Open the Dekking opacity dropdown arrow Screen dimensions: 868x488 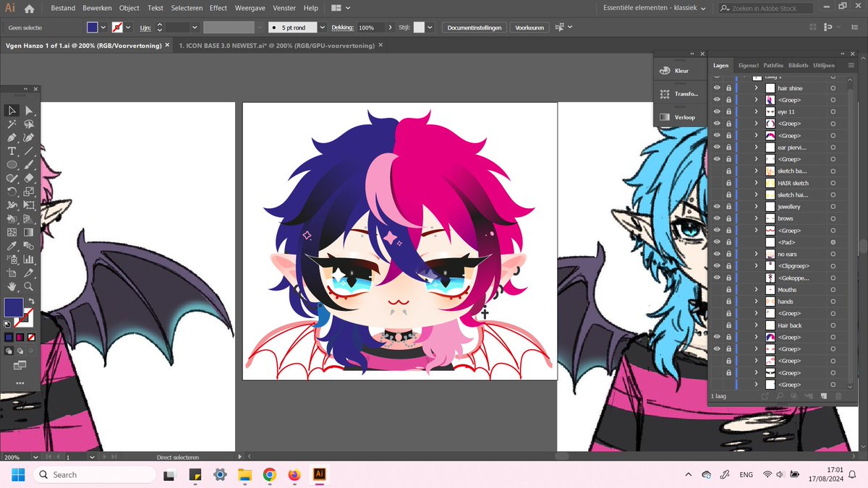(390, 27)
